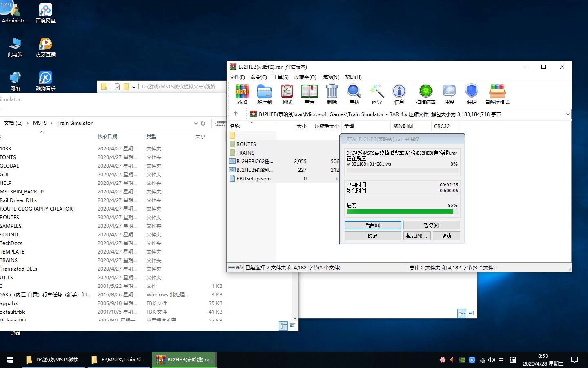
Task: Open the Help (帮助) menu in WinRAR
Action: pyautogui.click(x=353, y=77)
